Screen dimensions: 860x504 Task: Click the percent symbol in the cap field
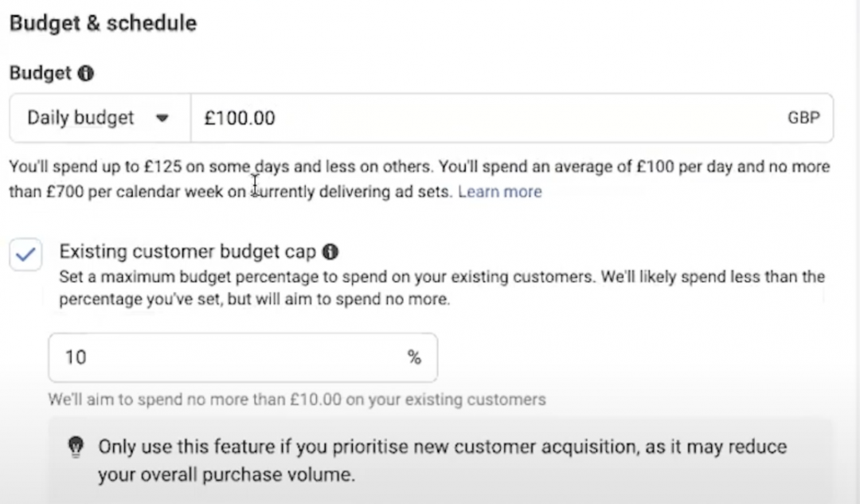click(x=414, y=357)
